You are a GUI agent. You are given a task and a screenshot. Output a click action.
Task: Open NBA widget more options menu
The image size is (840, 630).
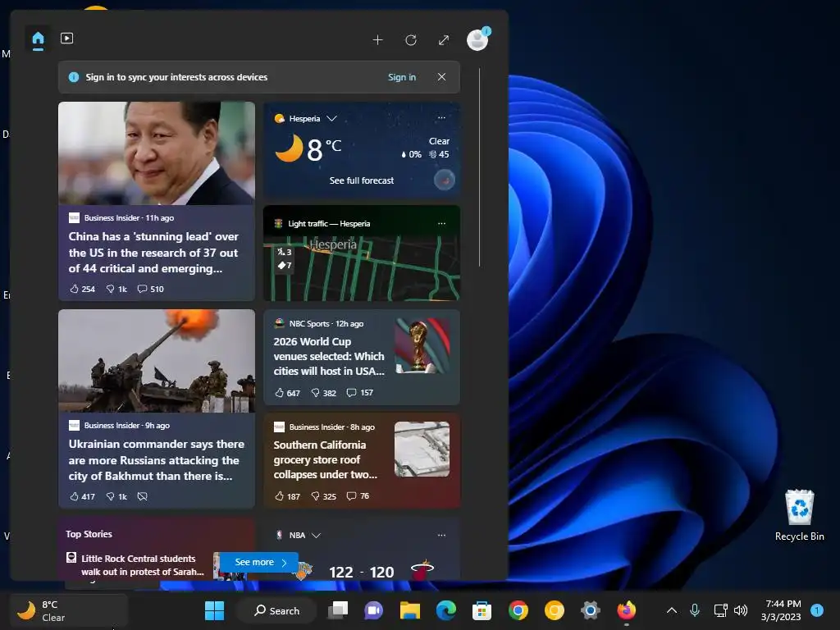tap(441, 535)
